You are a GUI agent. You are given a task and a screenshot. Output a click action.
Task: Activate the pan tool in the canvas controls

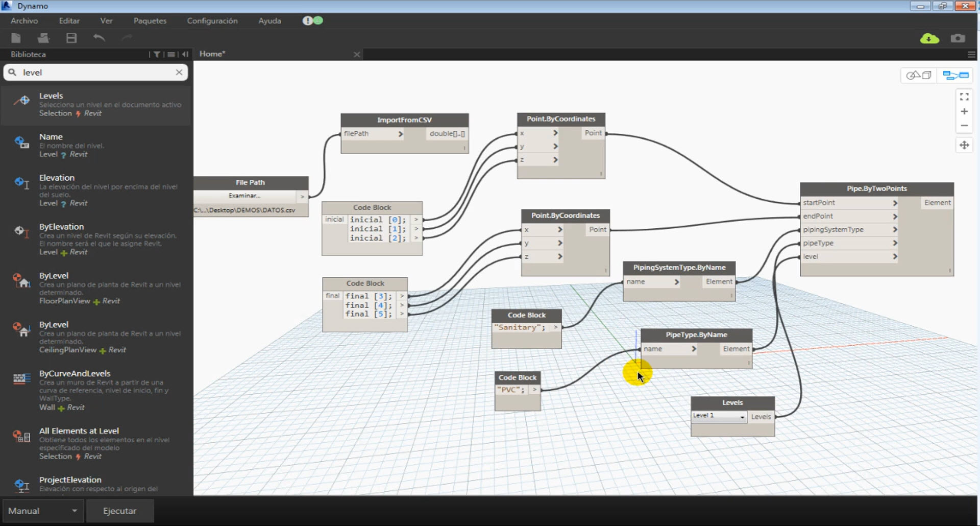click(x=965, y=145)
